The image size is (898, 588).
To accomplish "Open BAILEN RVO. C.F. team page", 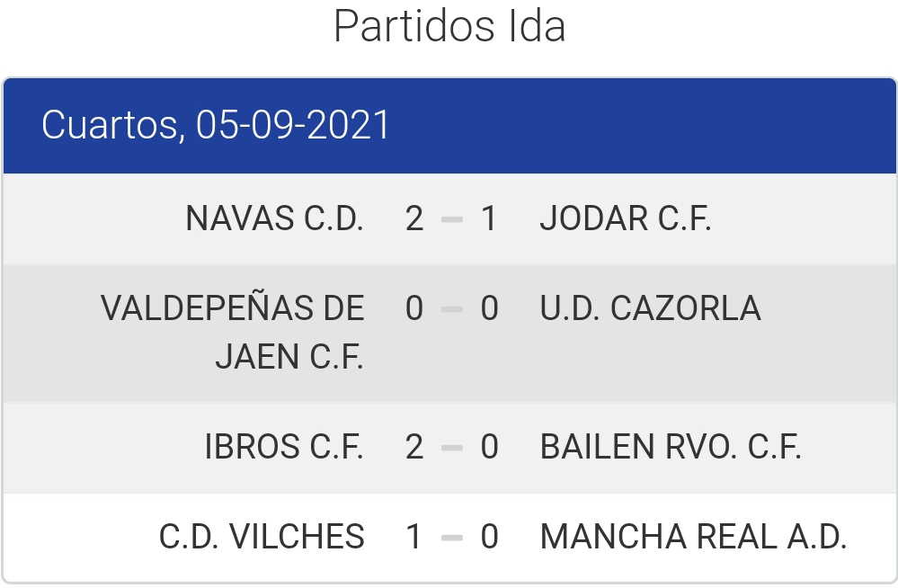I will tap(671, 447).
